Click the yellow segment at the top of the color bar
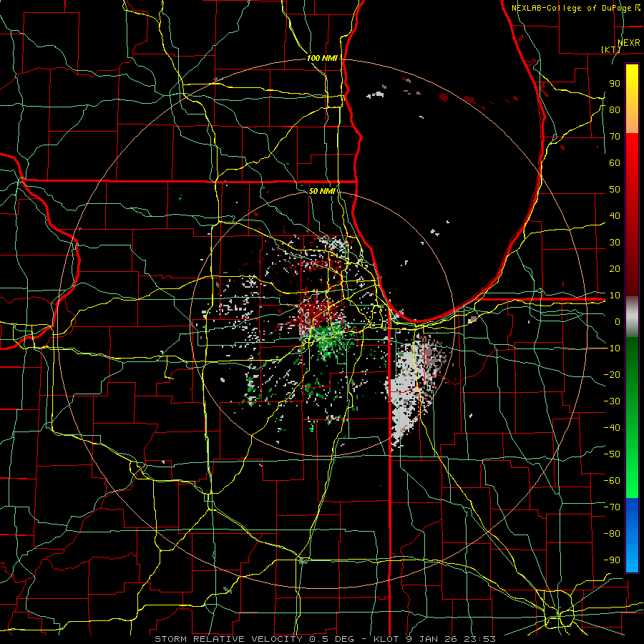 tap(632, 99)
